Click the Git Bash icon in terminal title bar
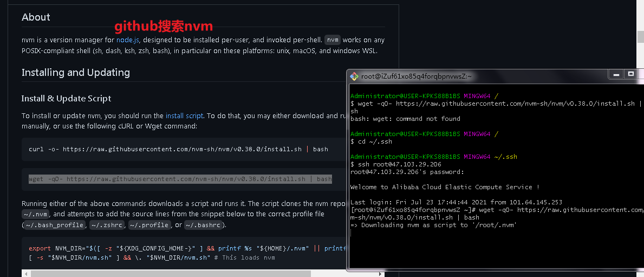This screenshot has height=277, width=644. coord(354,76)
